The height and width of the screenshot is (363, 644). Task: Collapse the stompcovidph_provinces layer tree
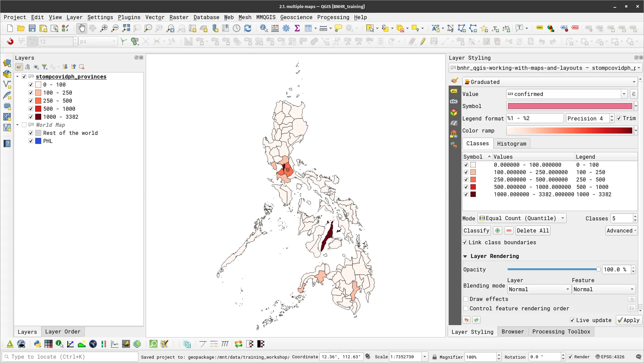tap(17, 76)
